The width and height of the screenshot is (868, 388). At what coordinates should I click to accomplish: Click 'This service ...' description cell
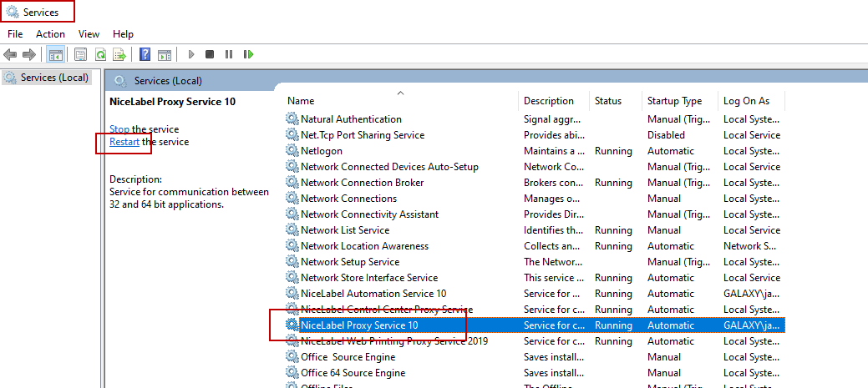tap(553, 278)
